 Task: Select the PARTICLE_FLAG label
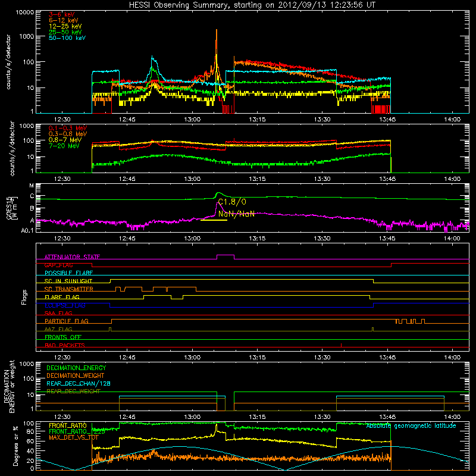(67, 321)
